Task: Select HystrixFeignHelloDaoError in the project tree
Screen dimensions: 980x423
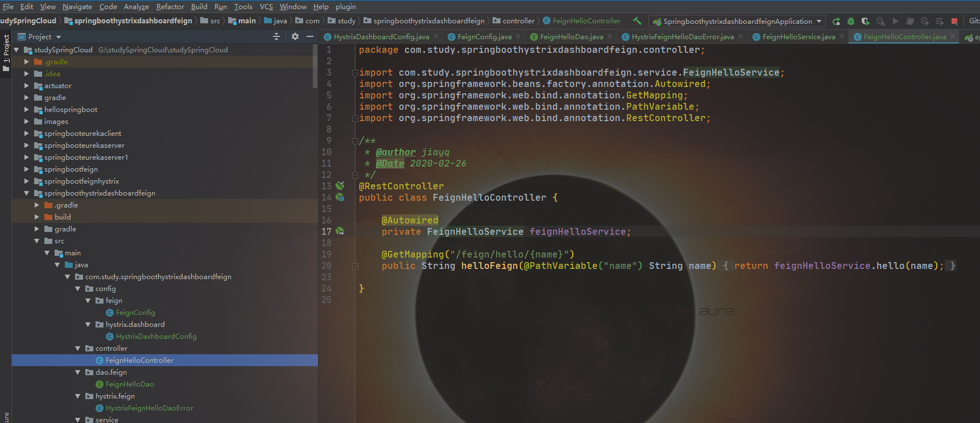Action: pyautogui.click(x=149, y=408)
